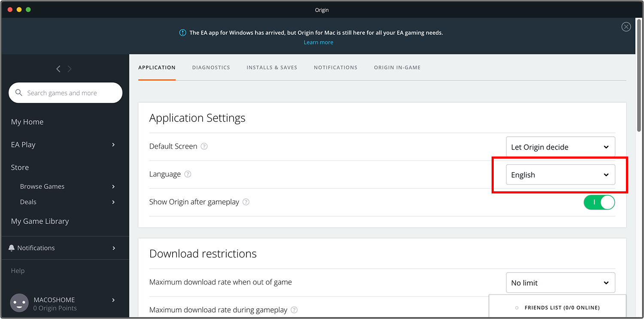Click the Application Settings heading
Viewport: 644px width, 319px height.
(x=197, y=118)
